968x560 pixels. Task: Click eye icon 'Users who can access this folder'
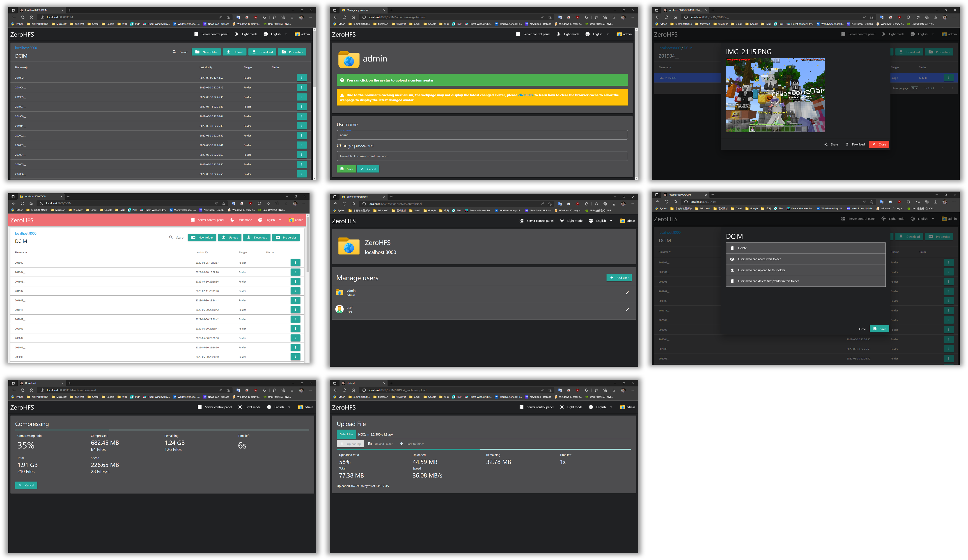tap(732, 259)
